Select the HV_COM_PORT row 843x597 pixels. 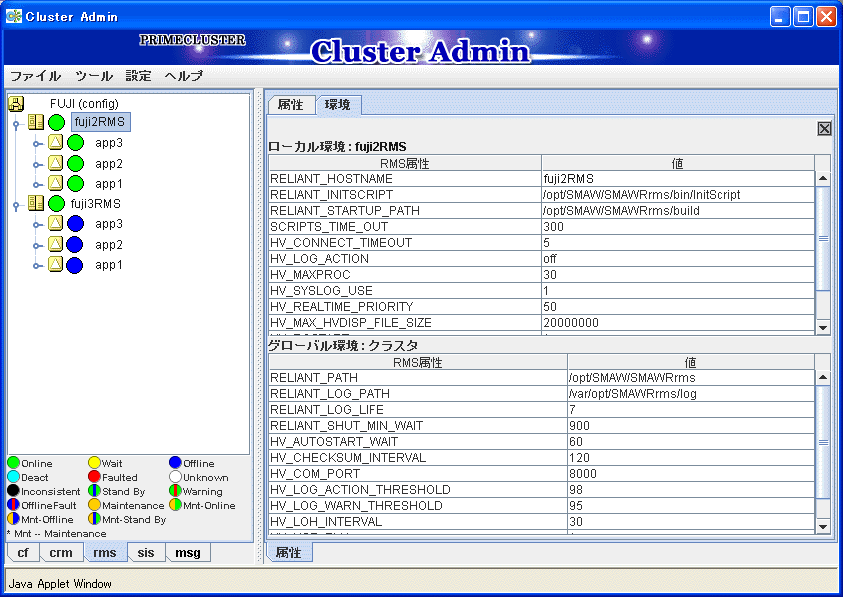(542, 474)
